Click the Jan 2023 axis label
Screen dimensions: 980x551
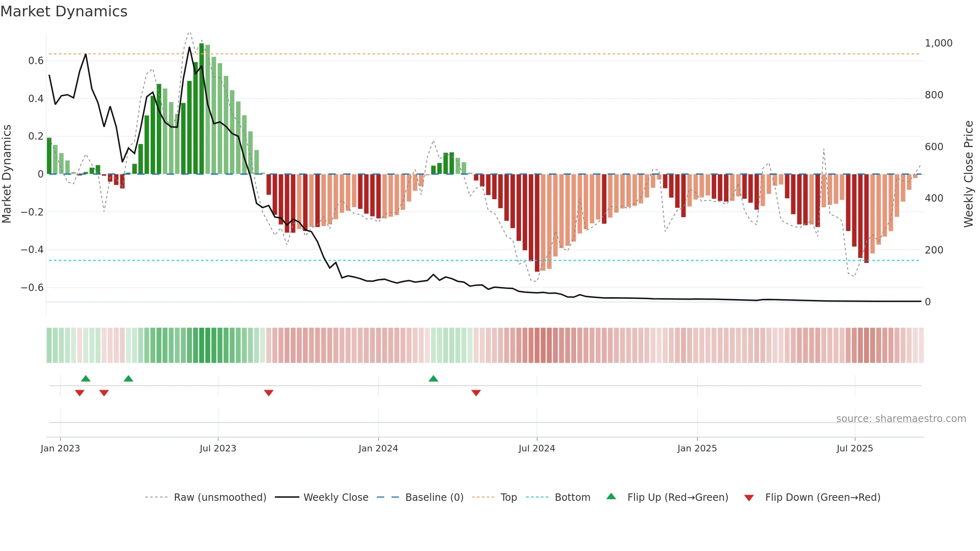click(60, 448)
